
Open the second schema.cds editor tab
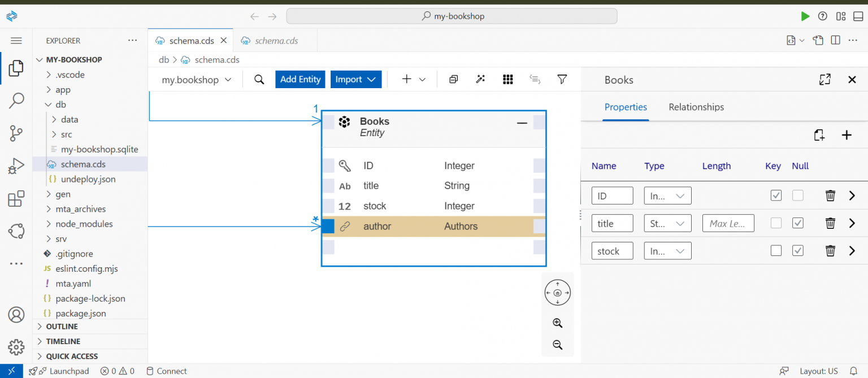(275, 40)
